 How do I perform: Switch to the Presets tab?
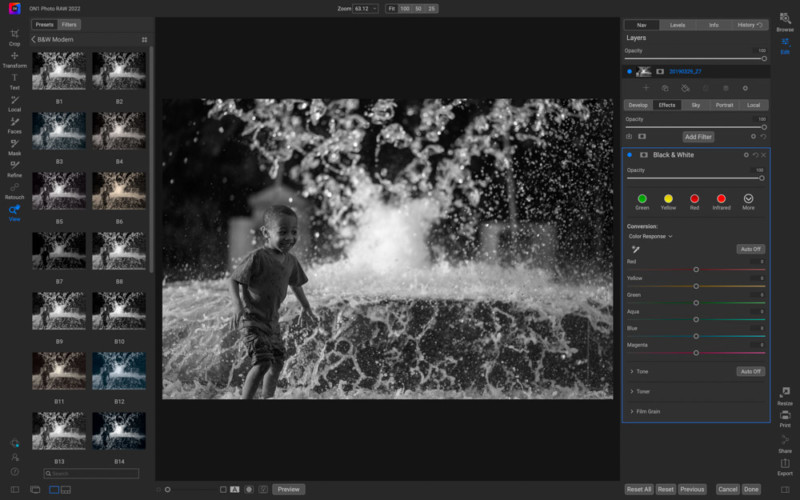tap(44, 24)
